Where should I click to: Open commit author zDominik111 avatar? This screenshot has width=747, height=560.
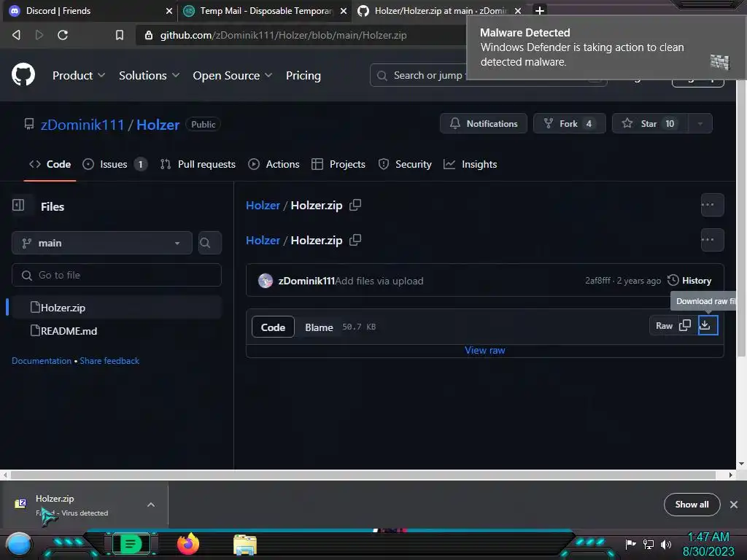tap(266, 281)
